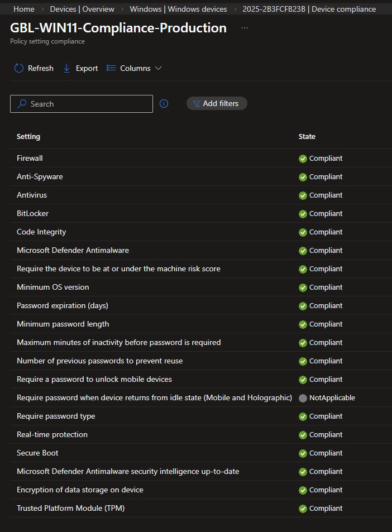Click the filter icon in Add filters
Image resolution: width=392 pixels, height=532 pixels.
tap(196, 103)
